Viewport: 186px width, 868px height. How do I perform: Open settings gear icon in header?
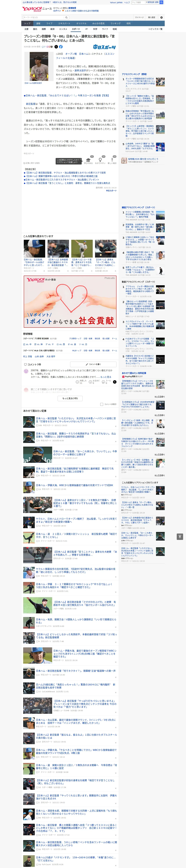[x=161, y=18]
